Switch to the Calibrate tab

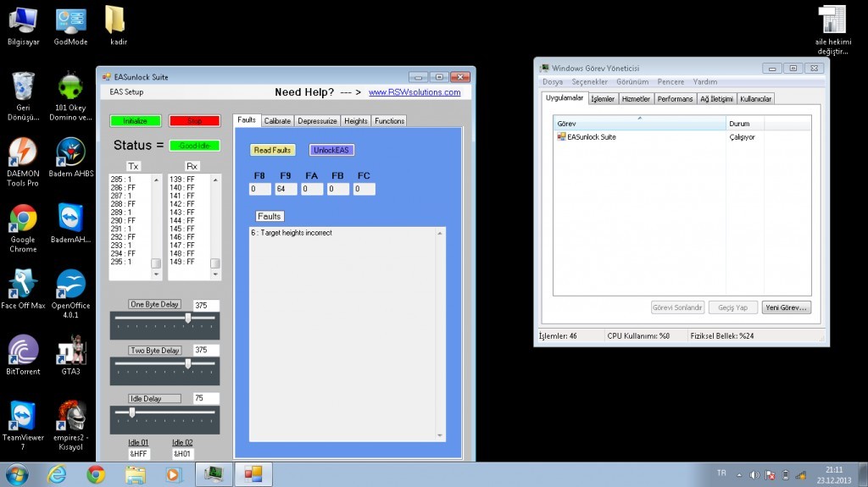click(x=277, y=121)
